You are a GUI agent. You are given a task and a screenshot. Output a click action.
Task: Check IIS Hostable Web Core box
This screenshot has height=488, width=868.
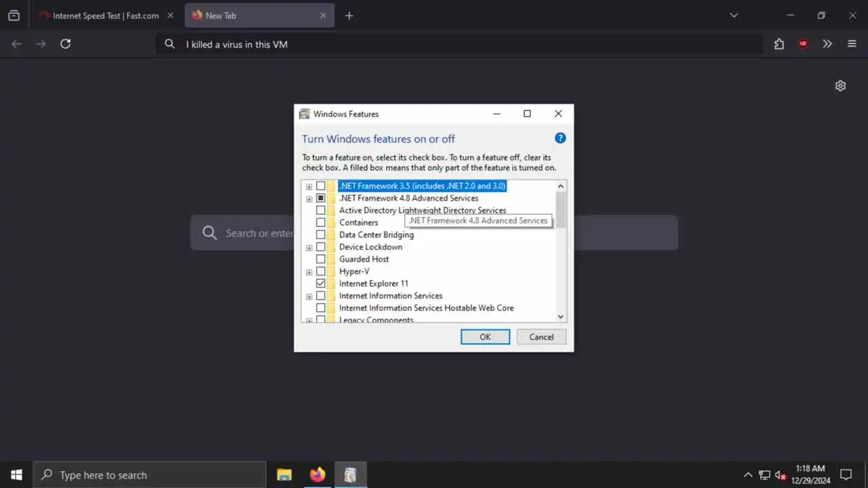coord(321,308)
